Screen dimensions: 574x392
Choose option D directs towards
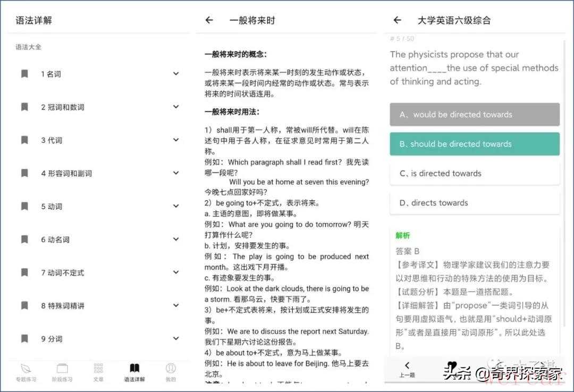474,202
